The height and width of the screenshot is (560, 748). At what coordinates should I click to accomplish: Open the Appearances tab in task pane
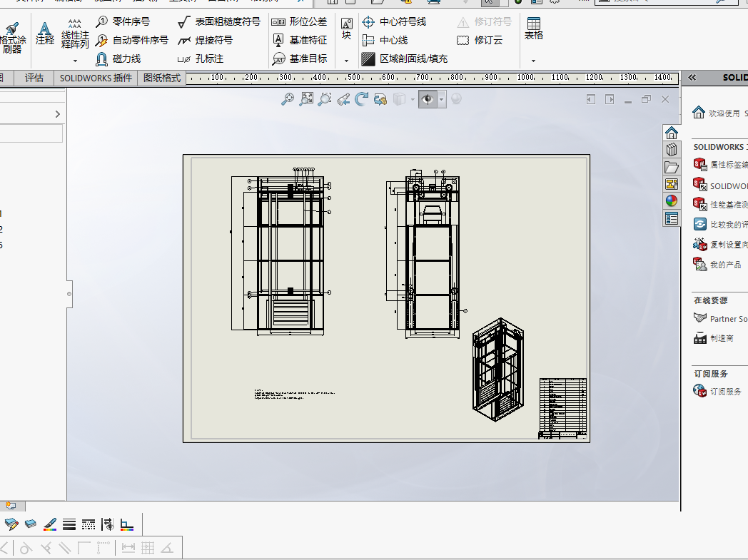pos(671,201)
